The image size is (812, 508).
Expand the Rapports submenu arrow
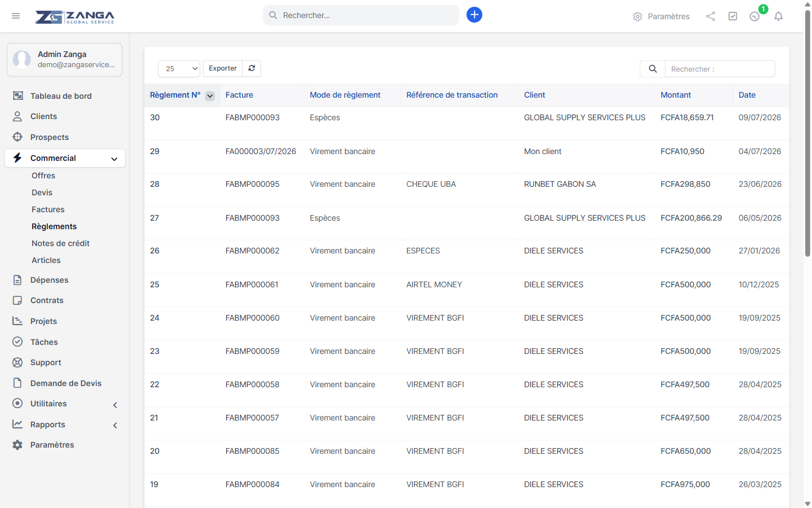pyautogui.click(x=115, y=426)
